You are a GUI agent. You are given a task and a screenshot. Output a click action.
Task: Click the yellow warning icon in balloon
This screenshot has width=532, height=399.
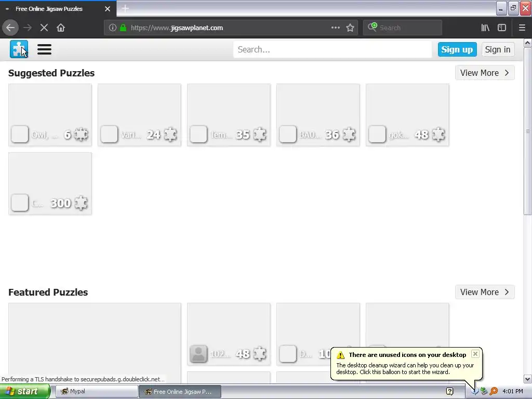click(x=341, y=355)
